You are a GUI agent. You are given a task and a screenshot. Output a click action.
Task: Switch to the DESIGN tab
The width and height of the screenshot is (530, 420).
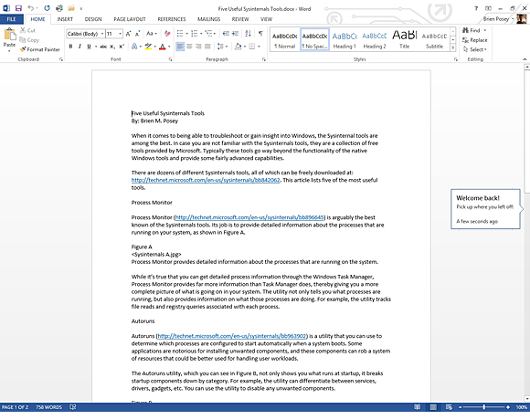coord(93,19)
